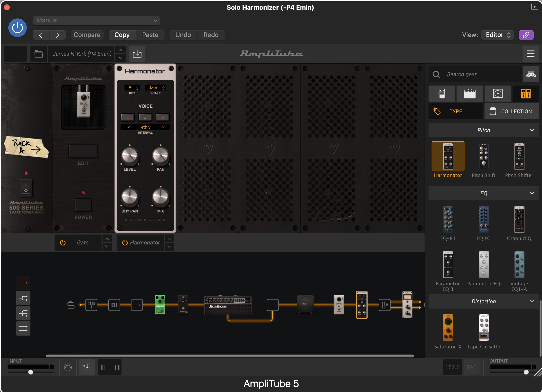
Task: Toggle the purple link button
Action: pos(526,35)
